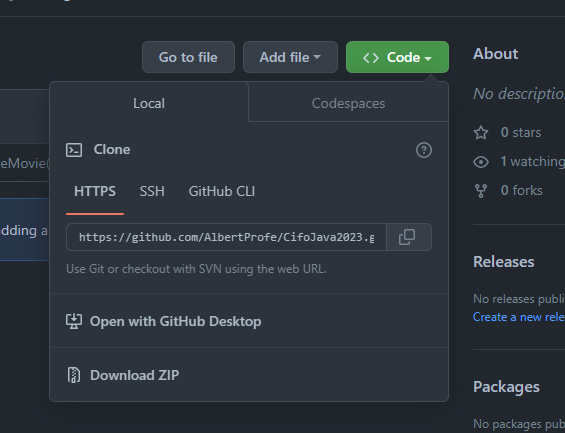The image size is (565, 433).
Task: Click the Clone section title
Action: pos(112,149)
